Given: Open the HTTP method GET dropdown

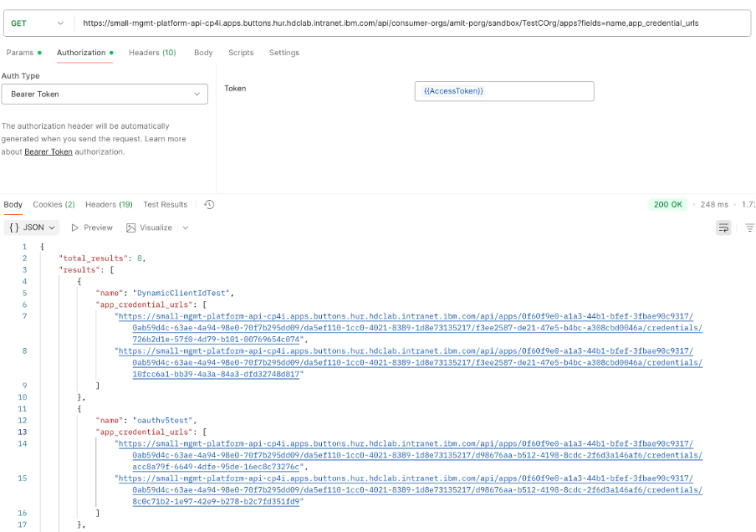Looking at the screenshot, I should pos(37,23).
